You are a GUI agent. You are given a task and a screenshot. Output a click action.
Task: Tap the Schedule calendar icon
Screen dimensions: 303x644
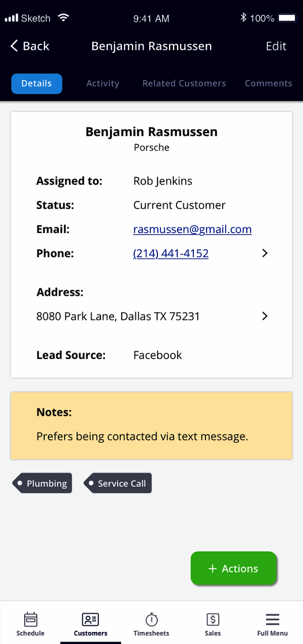pos(30,620)
